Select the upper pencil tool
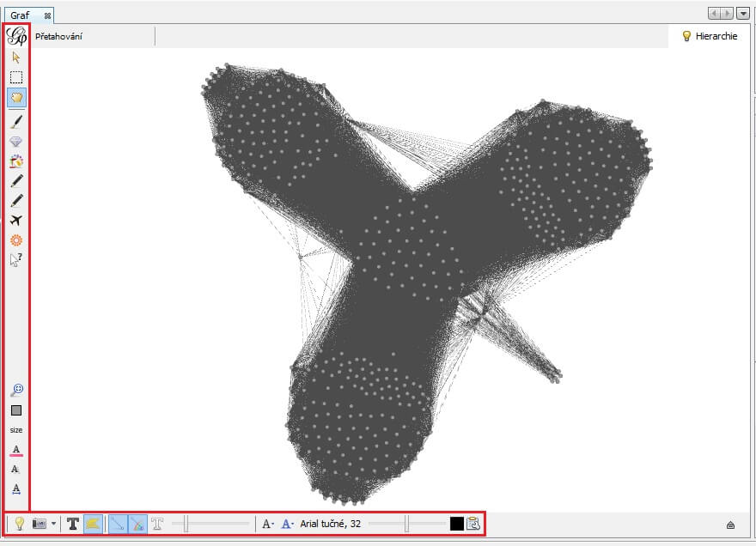The height and width of the screenshot is (546, 756). (16, 181)
